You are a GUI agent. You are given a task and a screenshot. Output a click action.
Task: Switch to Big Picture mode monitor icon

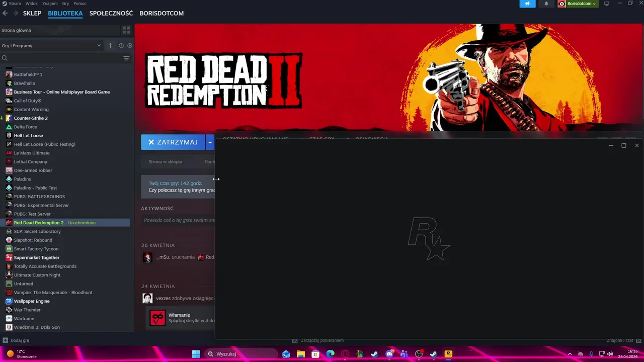tap(607, 4)
